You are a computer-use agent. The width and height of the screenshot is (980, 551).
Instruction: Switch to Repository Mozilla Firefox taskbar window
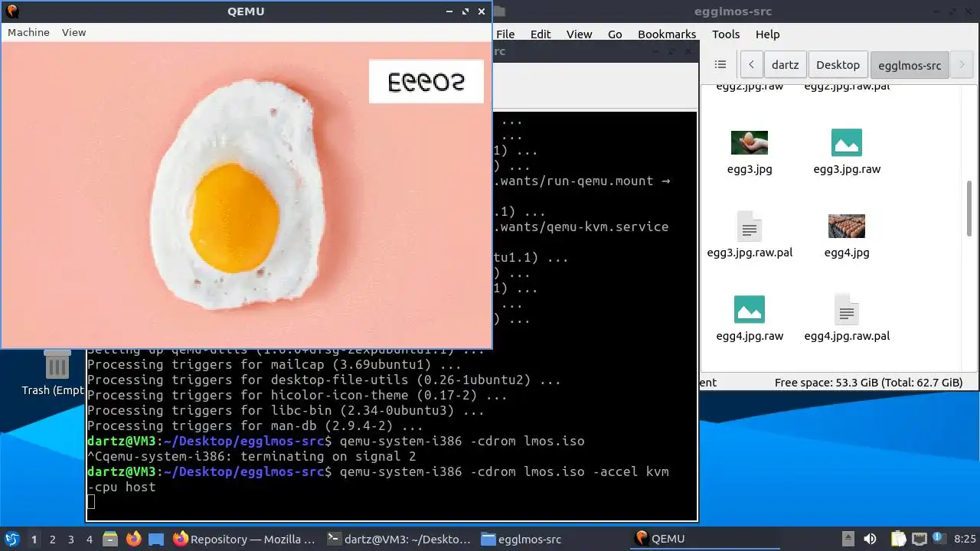click(x=245, y=539)
